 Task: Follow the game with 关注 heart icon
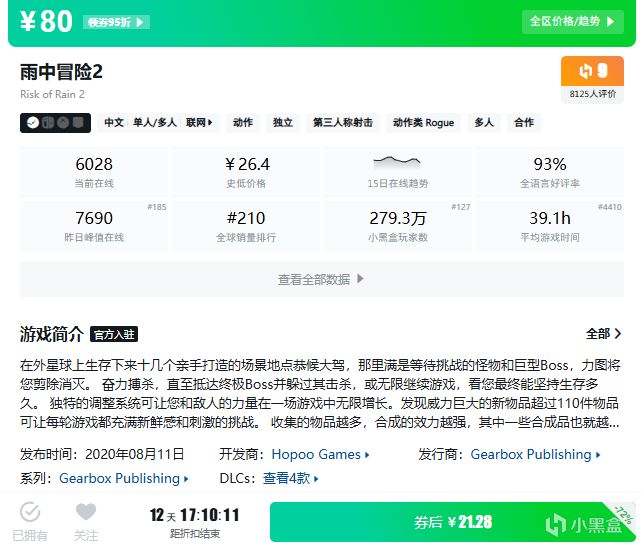(86, 521)
